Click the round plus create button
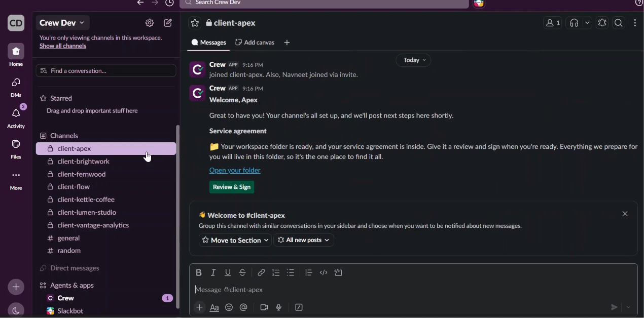Screen dimensions: 644x318 (16, 287)
